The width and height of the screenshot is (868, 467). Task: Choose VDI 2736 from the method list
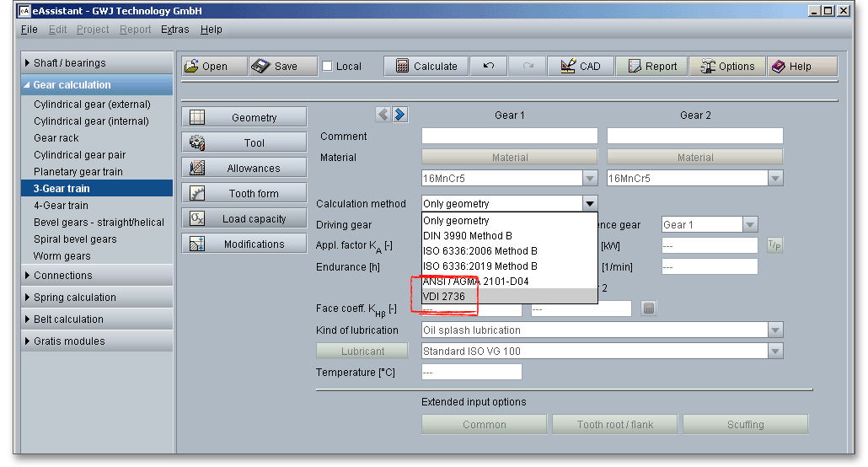pyautogui.click(x=444, y=297)
